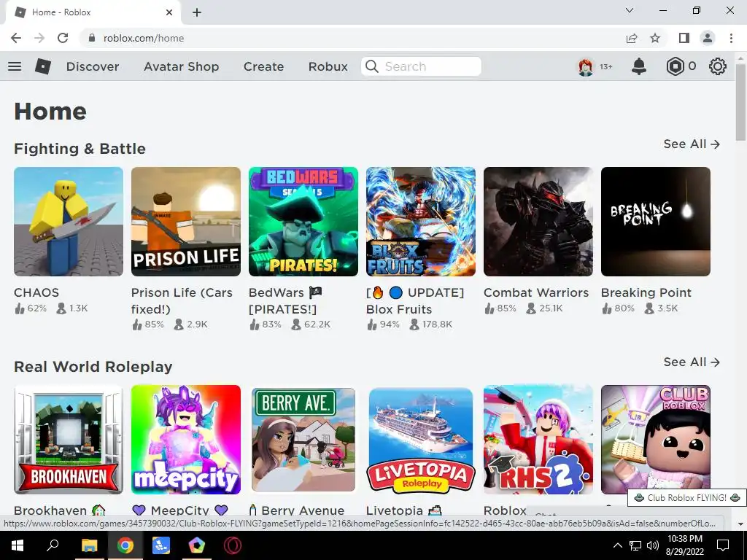
Task: Click the Roblox logo icon
Action: click(x=43, y=66)
